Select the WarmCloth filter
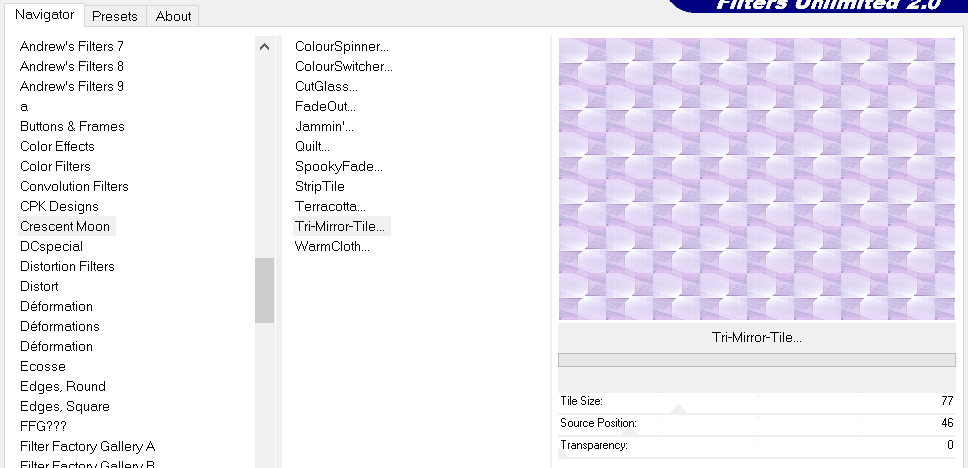 pyautogui.click(x=332, y=246)
